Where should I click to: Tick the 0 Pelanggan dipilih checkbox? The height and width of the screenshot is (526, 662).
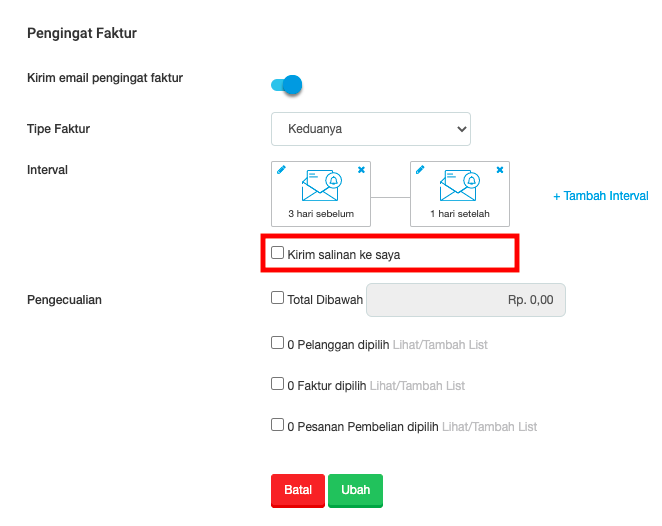coord(277,343)
